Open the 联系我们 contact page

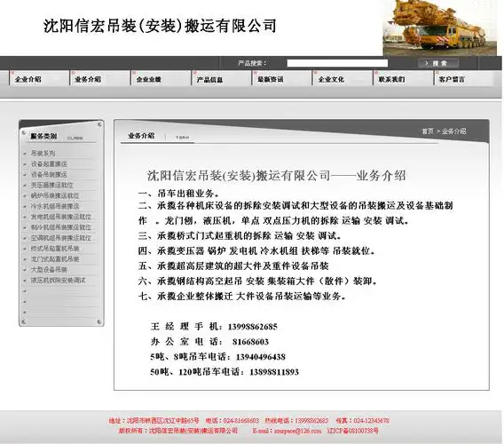[x=391, y=79]
